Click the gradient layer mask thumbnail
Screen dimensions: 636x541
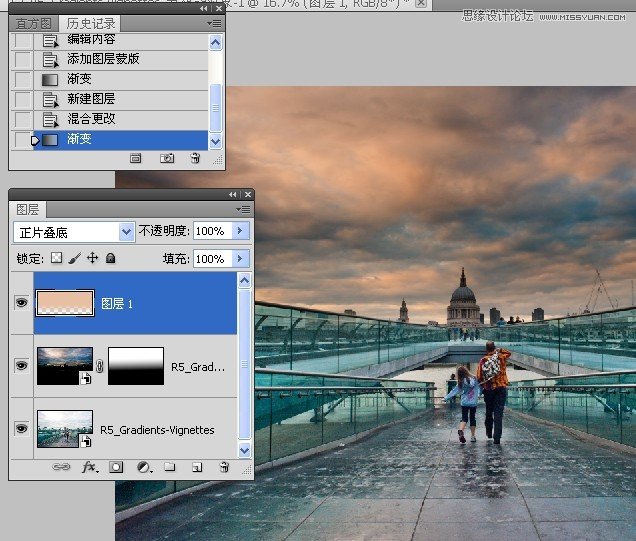click(134, 366)
